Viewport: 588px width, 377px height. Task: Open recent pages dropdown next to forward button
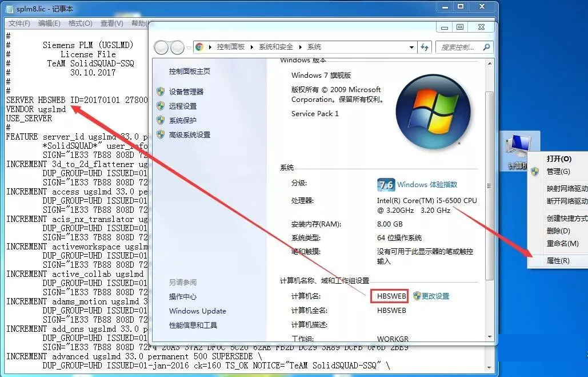point(189,47)
